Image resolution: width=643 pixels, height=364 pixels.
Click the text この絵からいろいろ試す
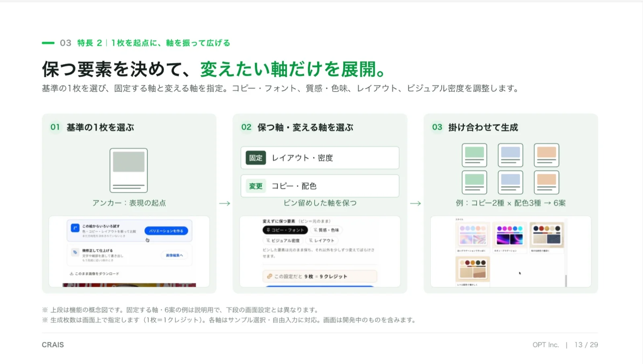click(101, 226)
